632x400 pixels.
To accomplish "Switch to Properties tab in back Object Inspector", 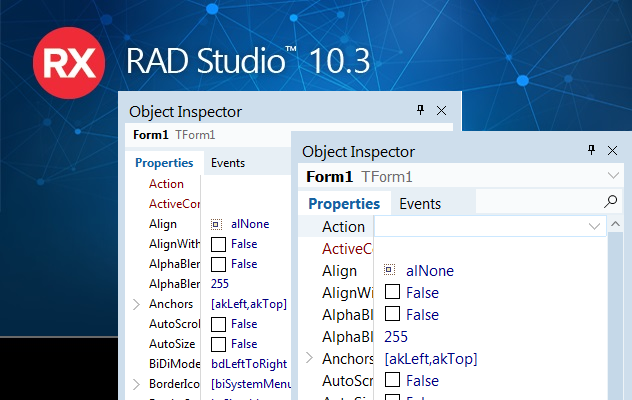I will tap(164, 163).
